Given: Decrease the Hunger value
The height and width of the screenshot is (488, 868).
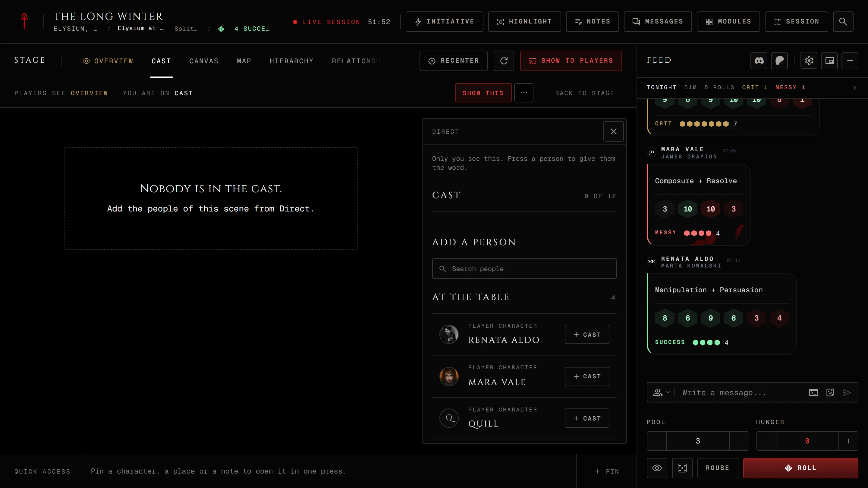Looking at the screenshot, I should pyautogui.click(x=766, y=441).
